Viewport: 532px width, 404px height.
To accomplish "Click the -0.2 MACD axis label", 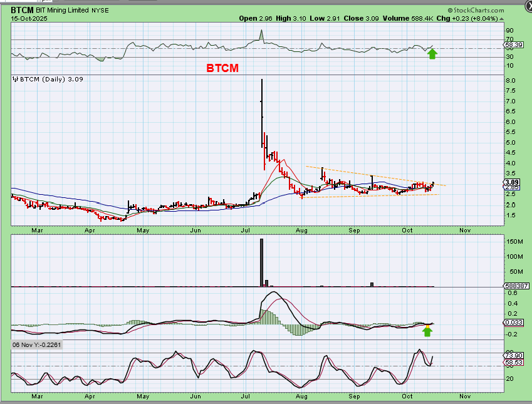I will 512,334.
